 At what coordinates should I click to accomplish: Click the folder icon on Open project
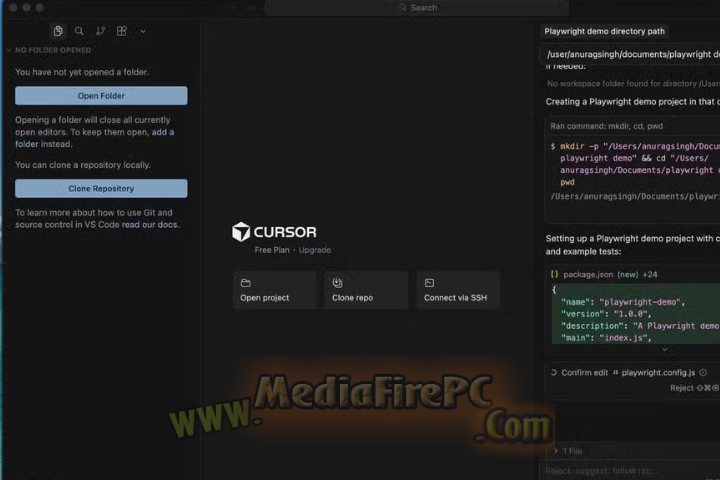[x=246, y=283]
